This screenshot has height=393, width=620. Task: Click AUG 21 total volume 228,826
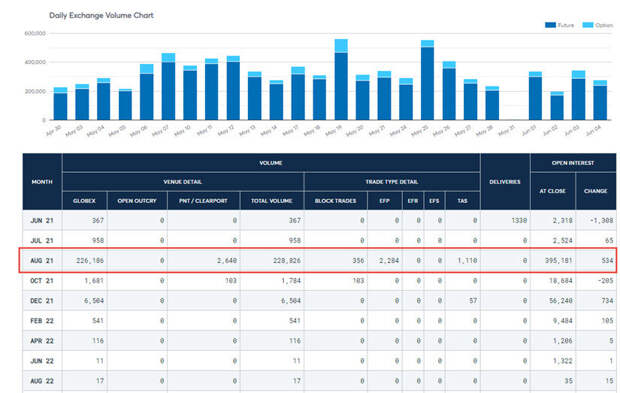click(x=287, y=261)
